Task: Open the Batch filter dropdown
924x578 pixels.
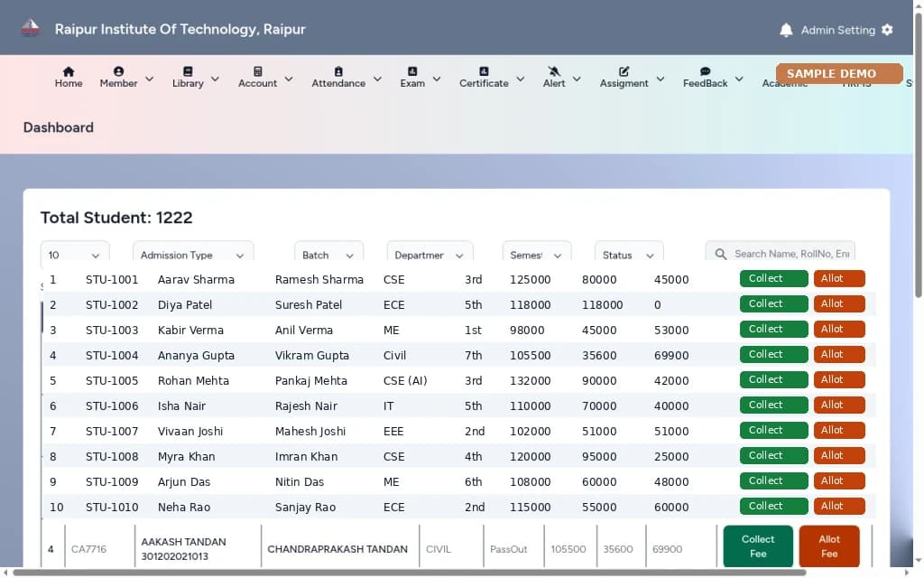Action: tap(328, 253)
